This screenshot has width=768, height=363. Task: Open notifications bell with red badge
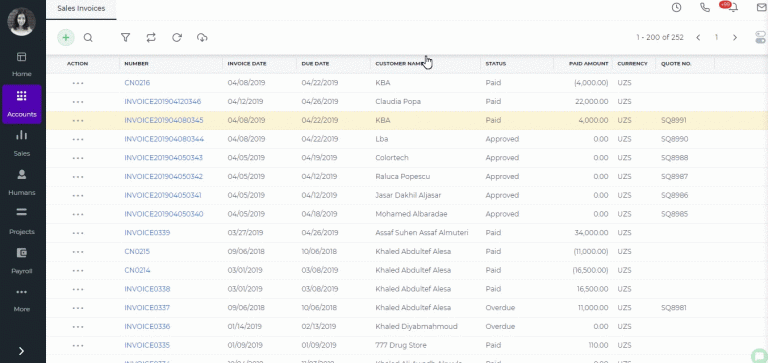click(x=732, y=7)
